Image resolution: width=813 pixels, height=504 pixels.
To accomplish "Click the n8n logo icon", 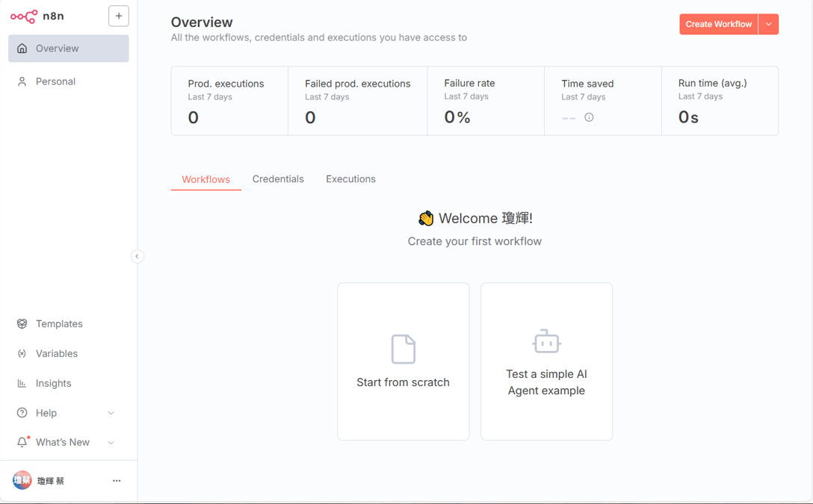I will coord(24,16).
